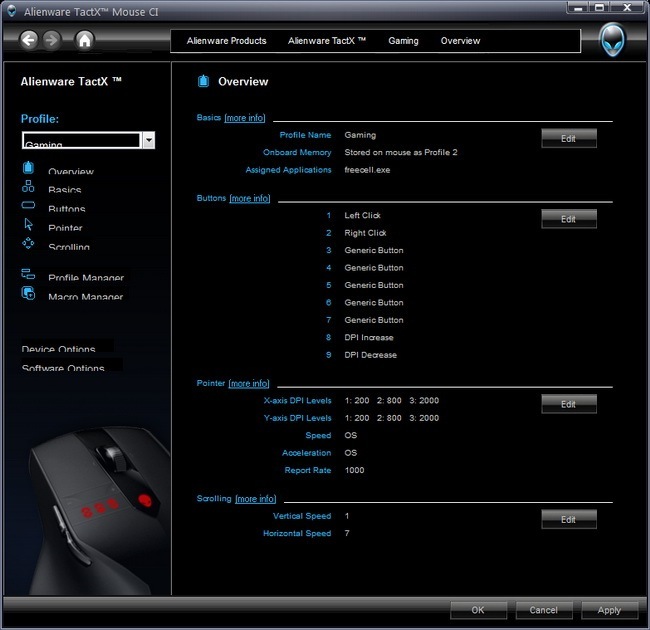The image size is (650, 630).
Task: Click the Buttons icon in sidebar
Action: point(28,206)
